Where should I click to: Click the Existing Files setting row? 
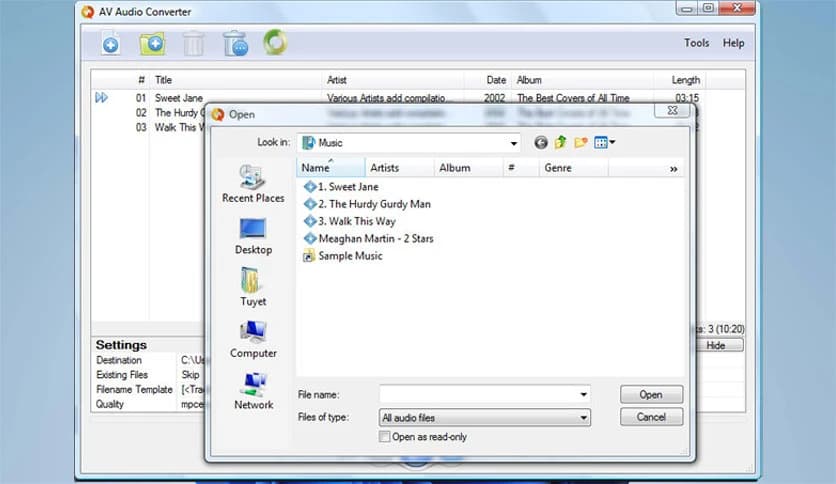tap(150, 375)
